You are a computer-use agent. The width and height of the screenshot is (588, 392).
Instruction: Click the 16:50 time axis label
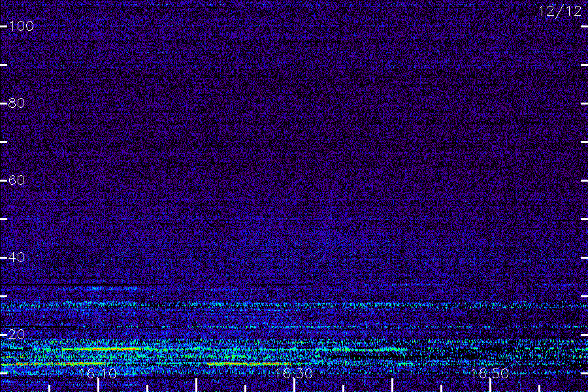tap(490, 373)
